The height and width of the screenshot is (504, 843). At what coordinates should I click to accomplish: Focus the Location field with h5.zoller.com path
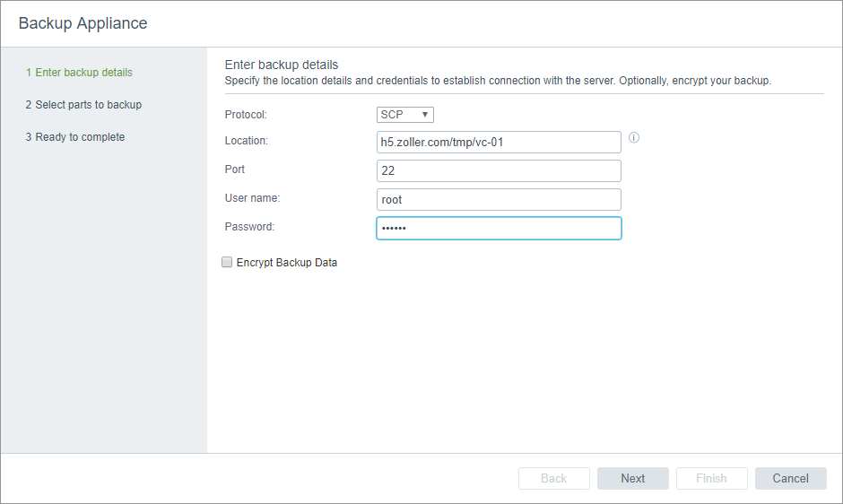pos(499,143)
